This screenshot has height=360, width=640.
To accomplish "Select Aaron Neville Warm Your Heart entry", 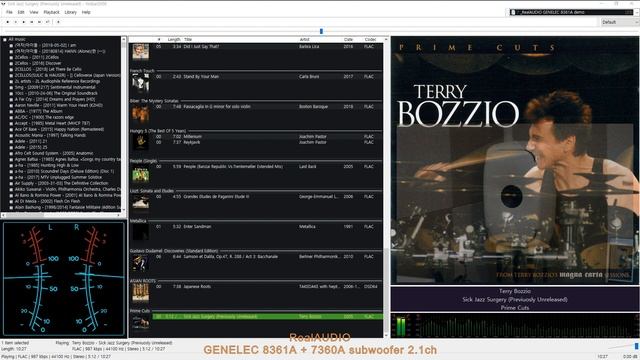I will point(58,105).
